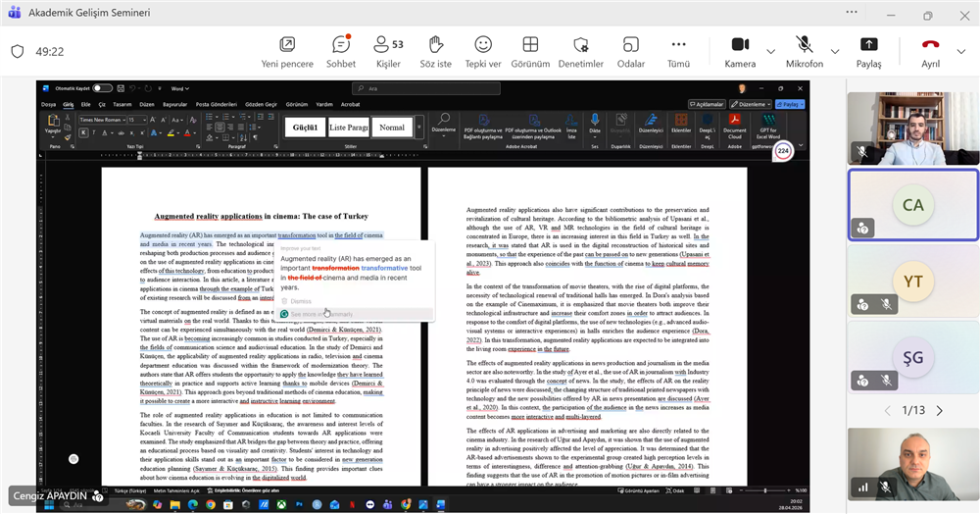Screen dimensions: 980x514
Task: Switch to the Ekle ribbon tab
Action: click(x=86, y=103)
